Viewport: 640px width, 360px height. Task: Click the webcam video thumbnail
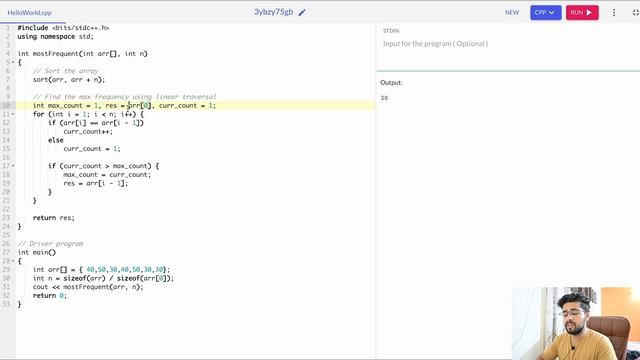tap(576, 323)
